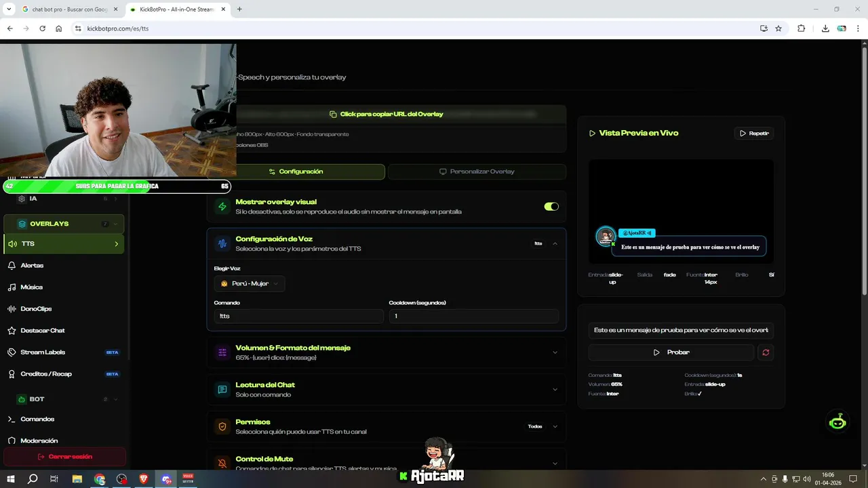Click the refresh icon next to Probar

(766, 352)
